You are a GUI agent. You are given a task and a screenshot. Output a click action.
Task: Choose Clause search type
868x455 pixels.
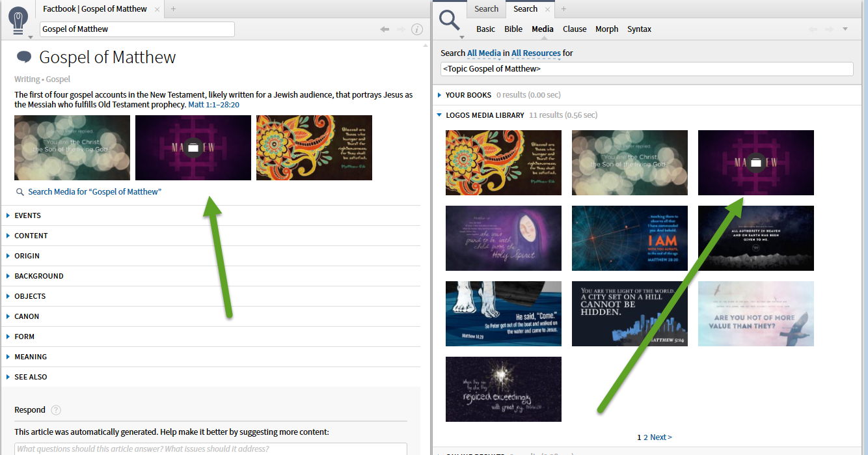point(575,29)
